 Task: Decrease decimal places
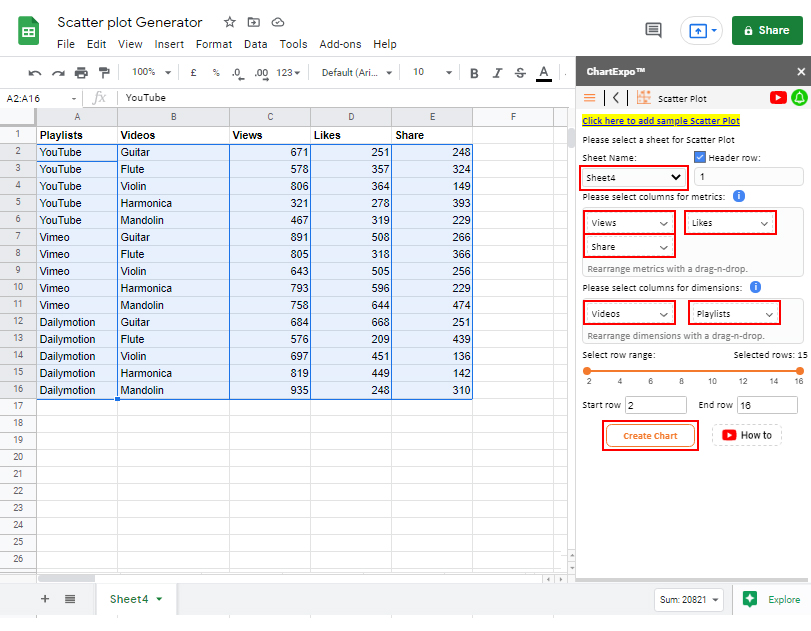click(x=237, y=73)
